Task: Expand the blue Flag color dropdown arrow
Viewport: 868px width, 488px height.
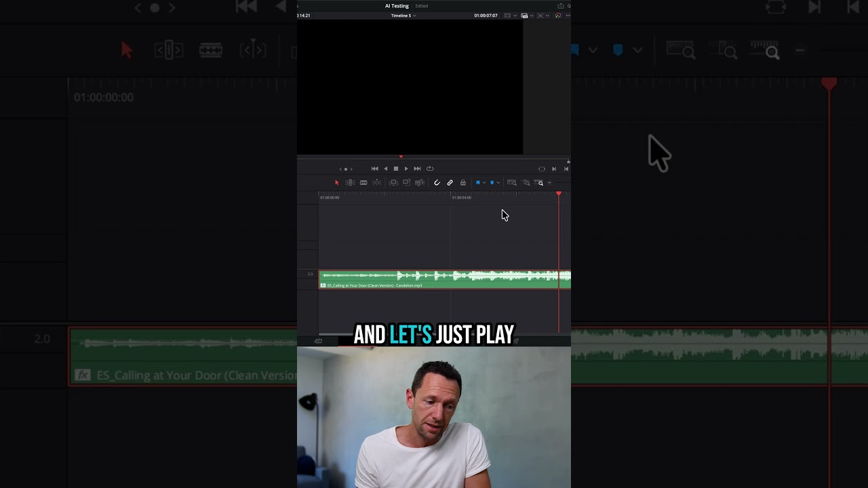Action: pyautogui.click(x=484, y=183)
